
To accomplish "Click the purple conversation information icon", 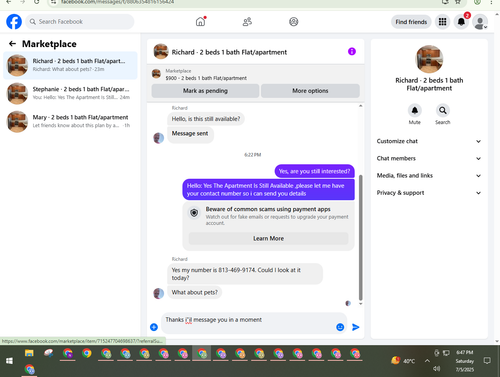I will 352,51.
